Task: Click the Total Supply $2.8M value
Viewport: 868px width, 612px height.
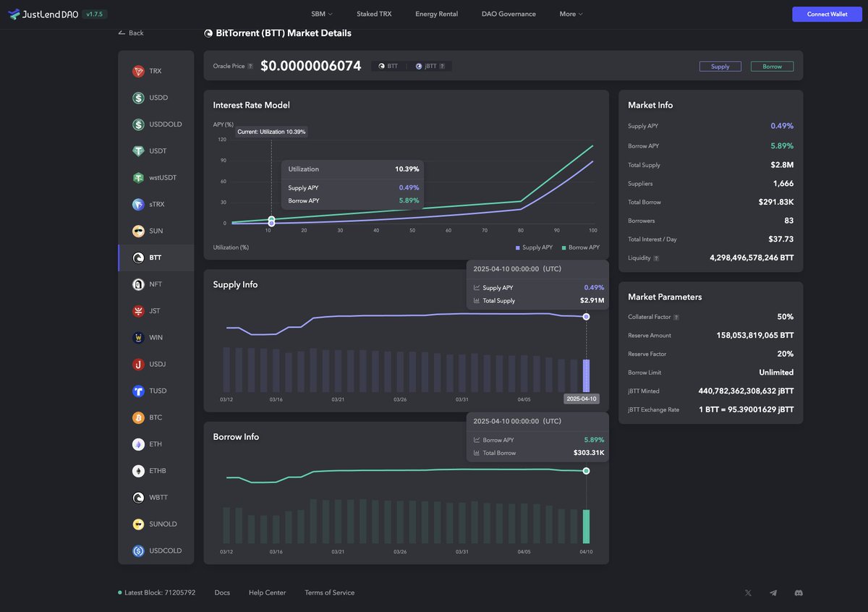Action: [x=782, y=165]
